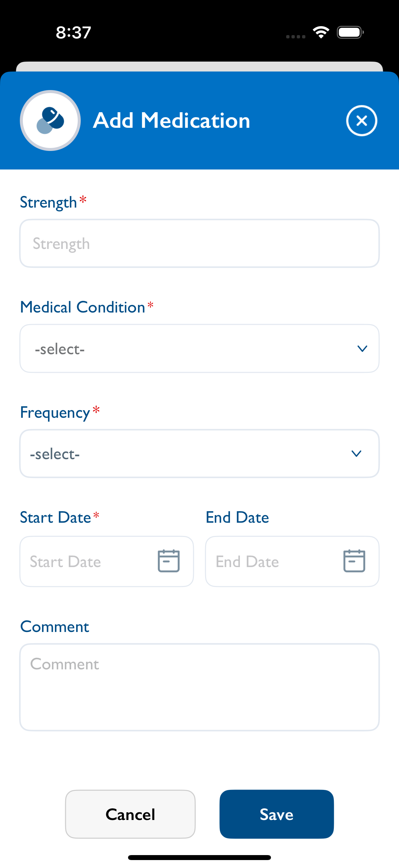Viewport: 399px width, 868px height.
Task: Tap the battery icon in status bar
Action: click(350, 32)
